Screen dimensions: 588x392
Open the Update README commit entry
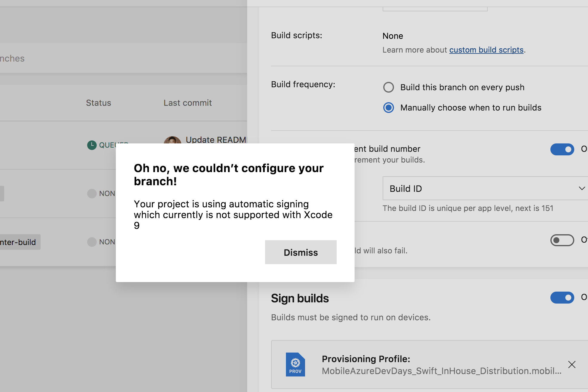(x=216, y=140)
